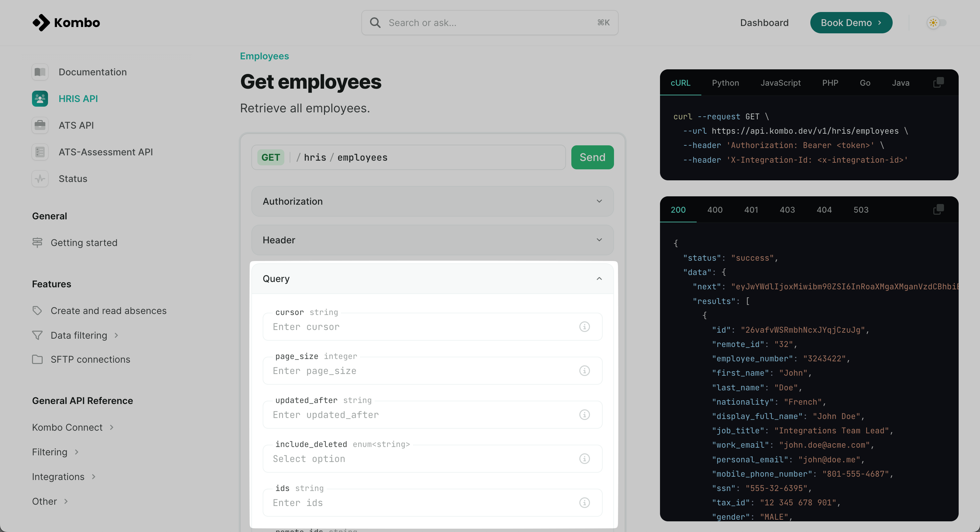Expand the Other section
The image size is (980, 532).
tap(66, 501)
